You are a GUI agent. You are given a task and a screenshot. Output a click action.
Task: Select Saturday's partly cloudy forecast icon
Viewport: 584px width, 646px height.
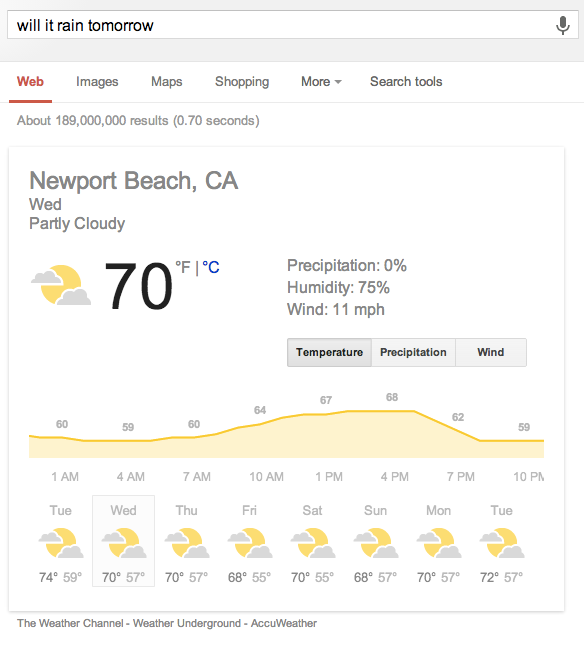coord(313,543)
